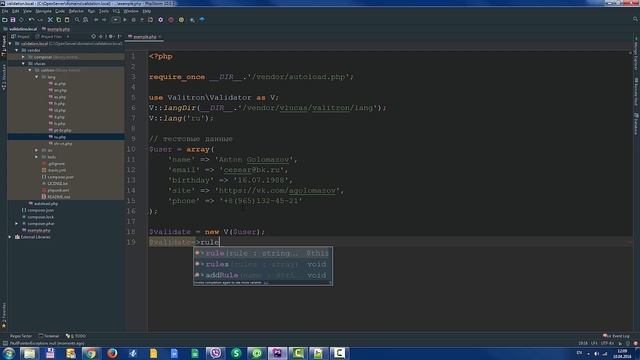Click the Replace icon in toolbar
640x360 pixels.
tap(85, 20)
